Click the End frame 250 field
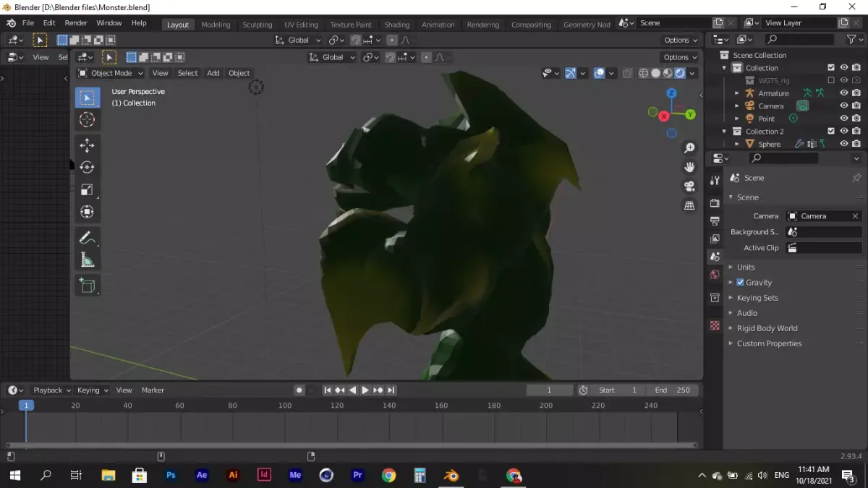 673,390
